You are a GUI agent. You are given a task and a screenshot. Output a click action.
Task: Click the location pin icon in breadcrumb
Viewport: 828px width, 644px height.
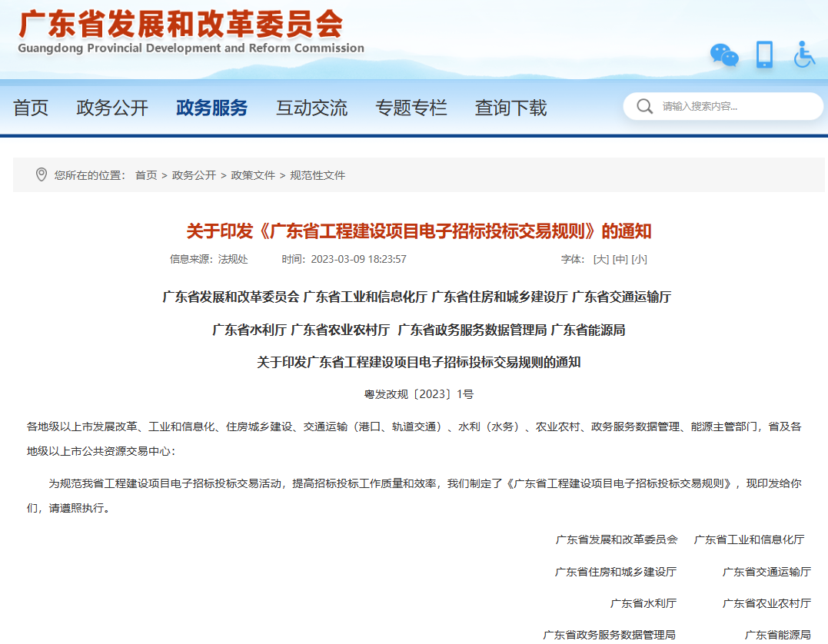[x=42, y=175]
